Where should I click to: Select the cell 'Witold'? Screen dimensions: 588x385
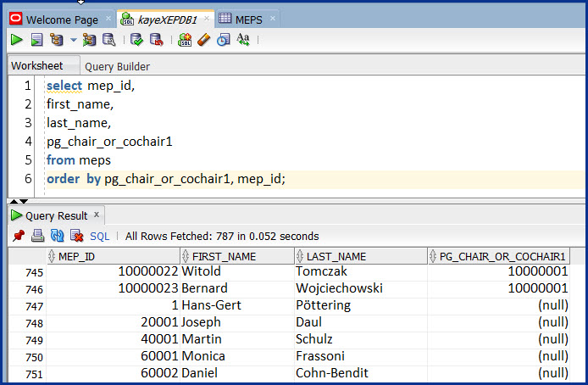[x=237, y=271]
